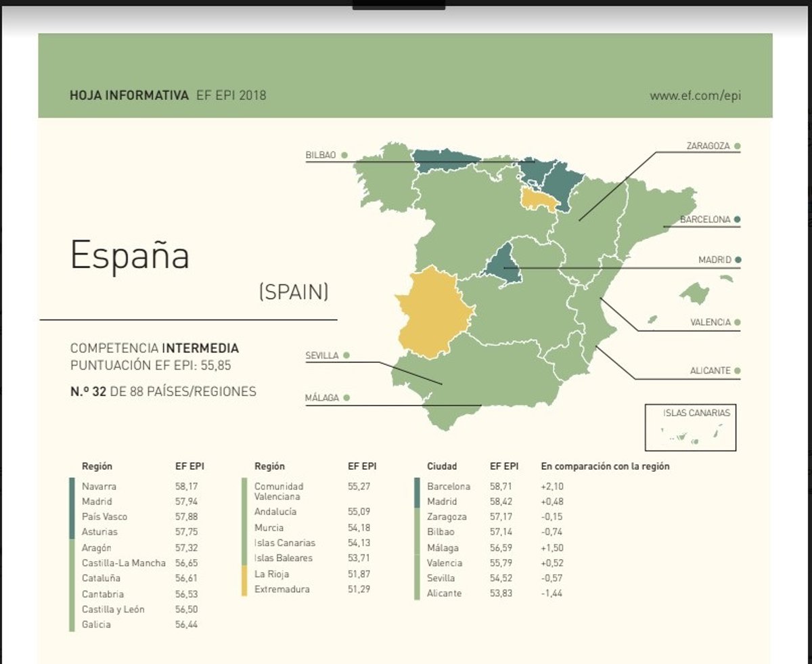812x664 pixels.
Task: Click the 'En comparación con la región' column header
Action: tap(605, 466)
